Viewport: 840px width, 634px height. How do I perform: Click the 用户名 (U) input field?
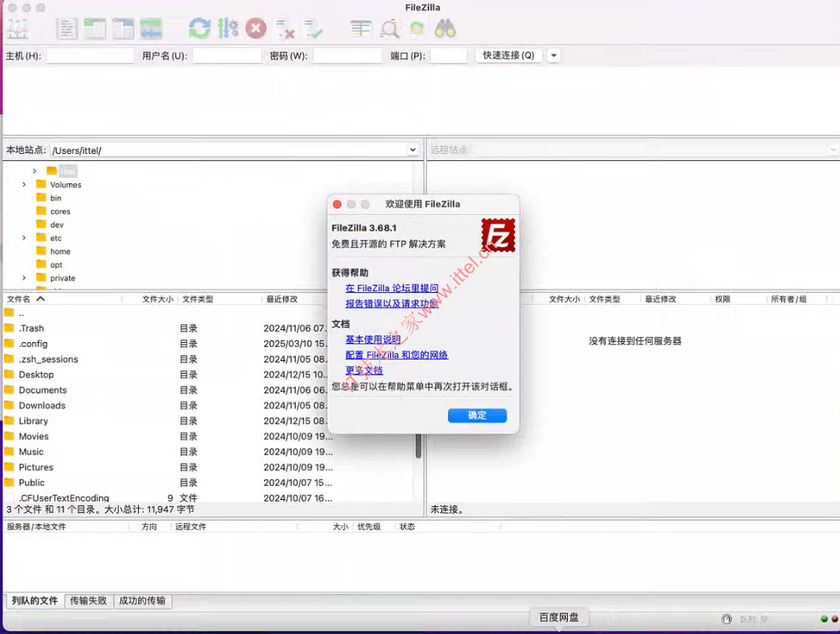[227, 56]
